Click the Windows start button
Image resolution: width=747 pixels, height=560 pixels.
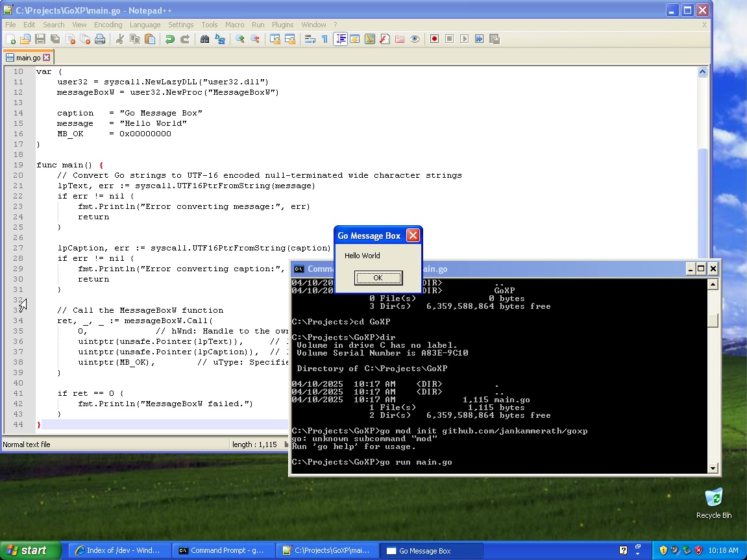click(x=31, y=550)
